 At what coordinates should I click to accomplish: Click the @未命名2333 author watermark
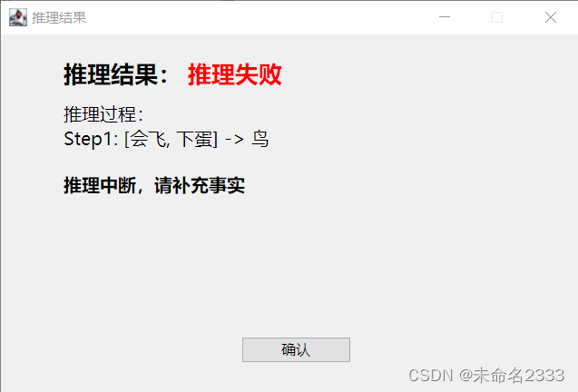coord(512,376)
